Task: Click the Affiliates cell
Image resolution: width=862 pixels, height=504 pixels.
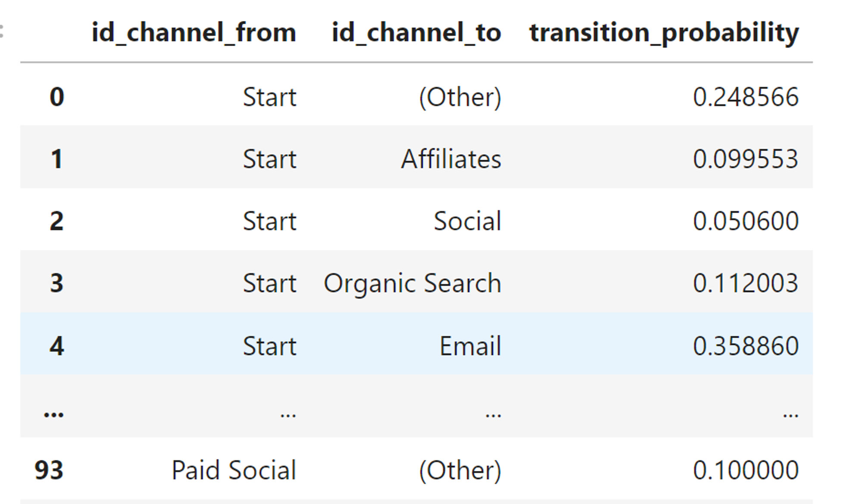Action: [x=451, y=159]
